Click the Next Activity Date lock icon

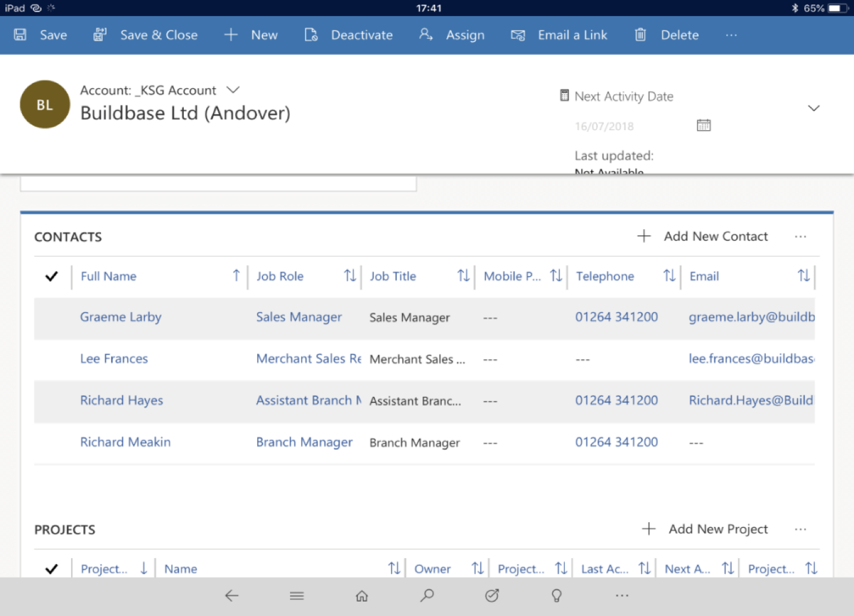pos(565,96)
